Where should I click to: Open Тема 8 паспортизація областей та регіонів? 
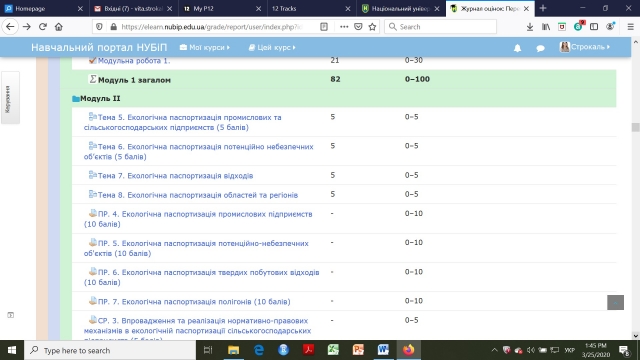[x=198, y=195]
